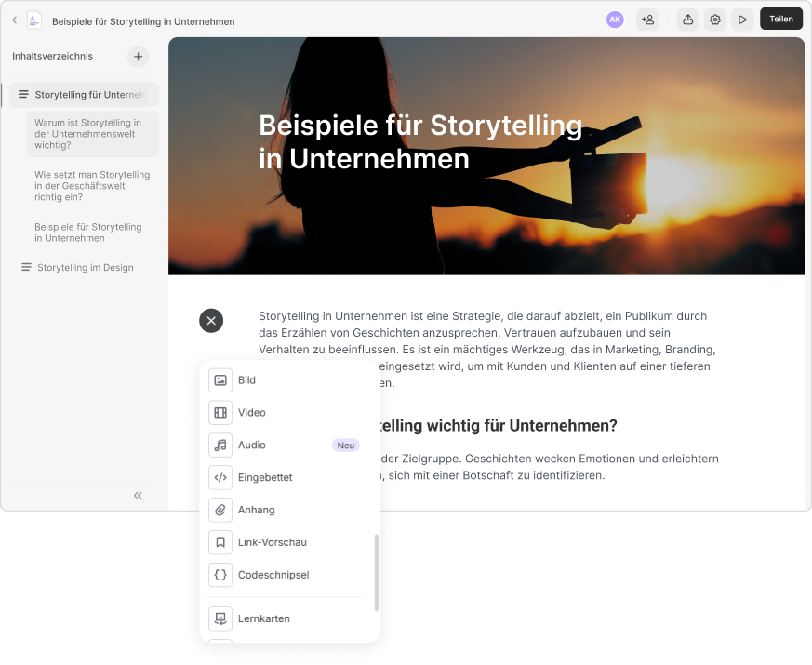The image size is (812, 665).
Task: Collapse the sidebar with double chevron
Action: pyautogui.click(x=138, y=496)
